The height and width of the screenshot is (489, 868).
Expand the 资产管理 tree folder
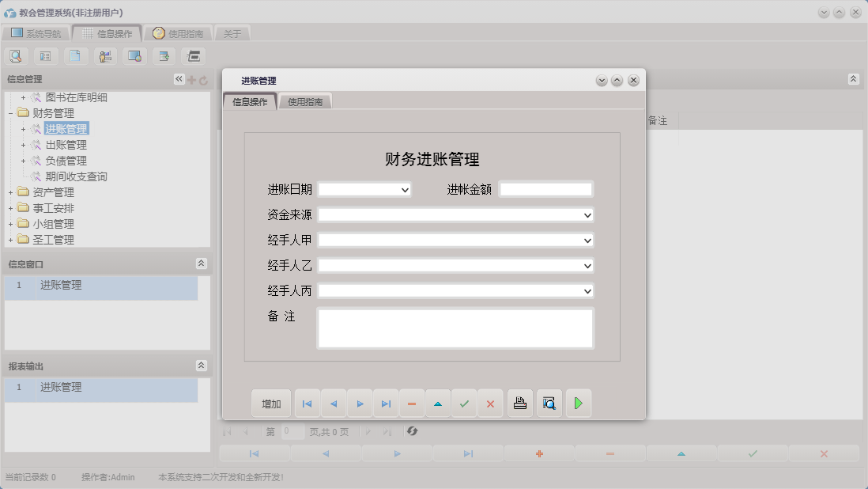(x=9, y=191)
